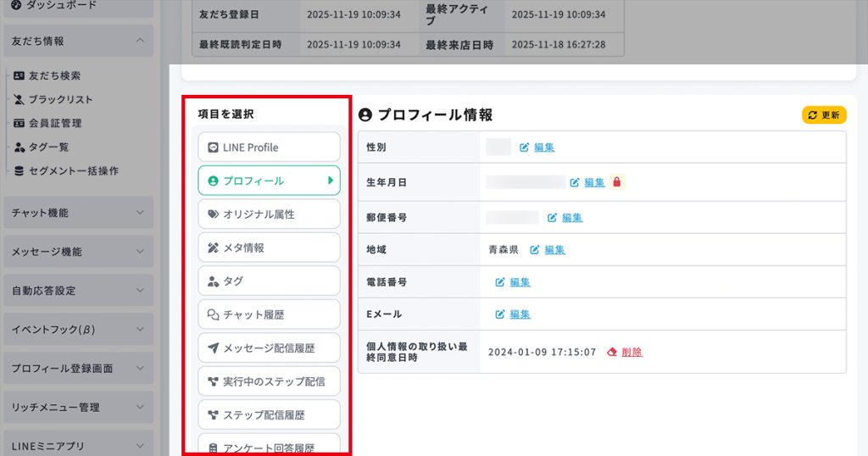Click the edit pencil icon for 性別

point(525,147)
